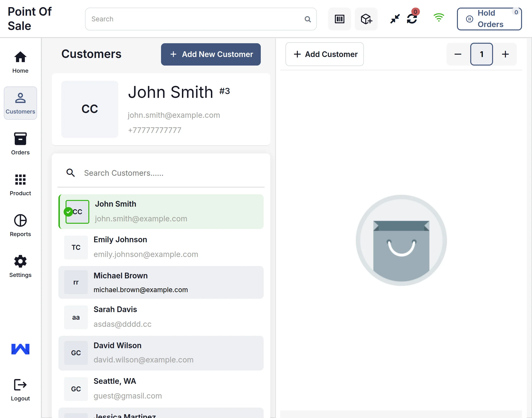The height and width of the screenshot is (418, 532).
Task: Switch to the Customers tab
Action: pos(20,103)
